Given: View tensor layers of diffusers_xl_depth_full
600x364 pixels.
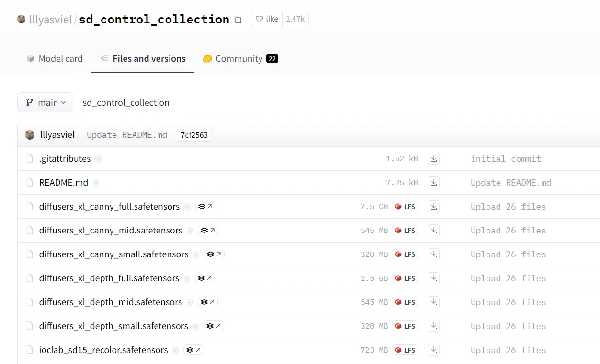Looking at the screenshot, I should (x=205, y=278).
